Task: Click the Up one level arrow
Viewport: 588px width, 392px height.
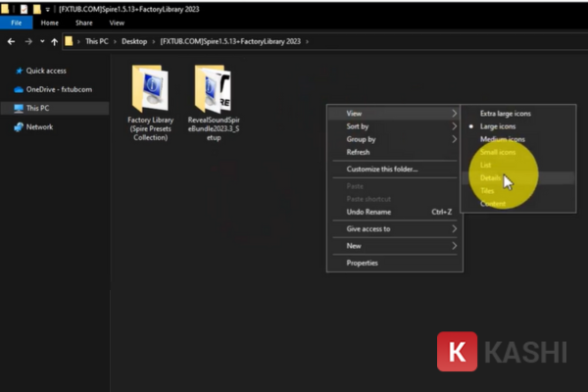Action: pyautogui.click(x=53, y=42)
